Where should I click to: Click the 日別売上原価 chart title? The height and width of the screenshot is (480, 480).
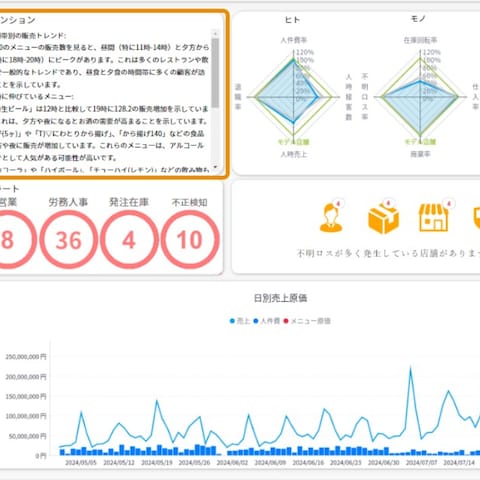280,298
